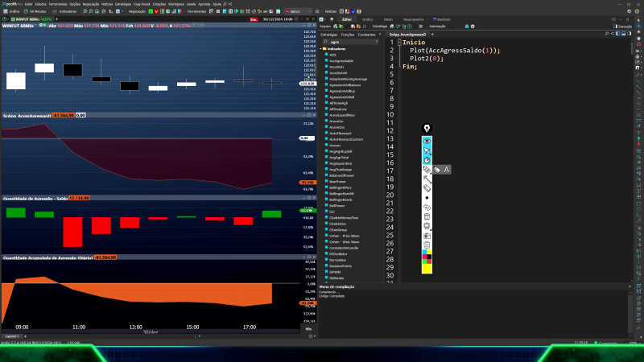Toggle the eye visibility icon in annotation toolbar

[x=427, y=141]
